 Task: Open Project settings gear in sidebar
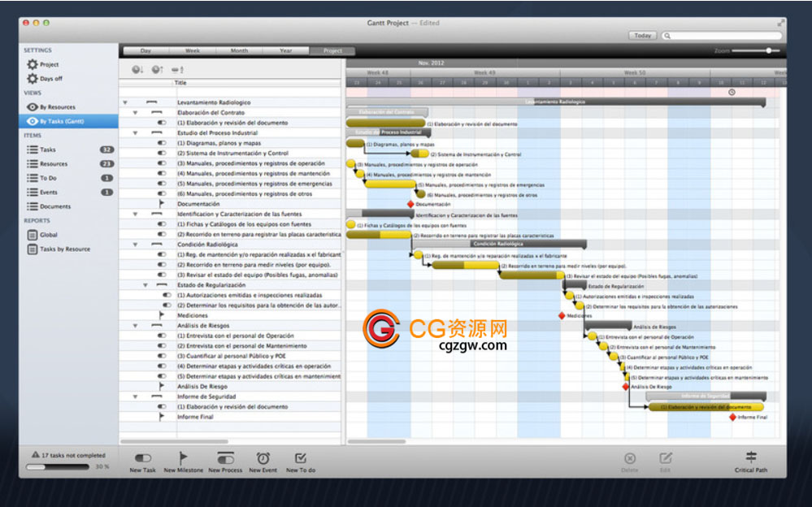[x=33, y=64]
